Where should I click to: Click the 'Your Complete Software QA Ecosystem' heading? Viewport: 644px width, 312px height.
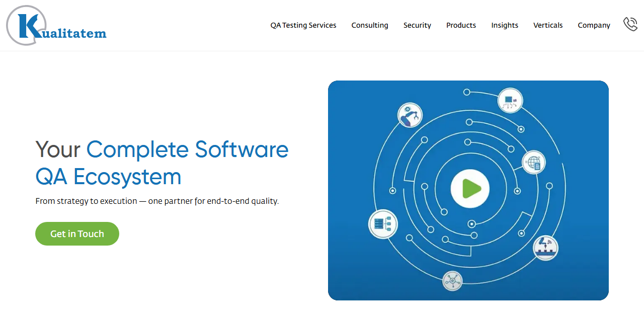click(x=162, y=163)
